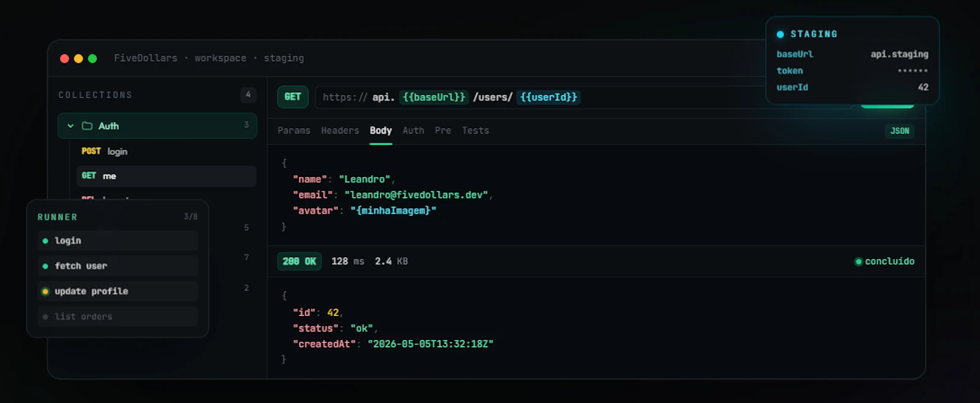The width and height of the screenshot is (980, 403).
Task: Click the JSON format selector
Action: pos(899,131)
